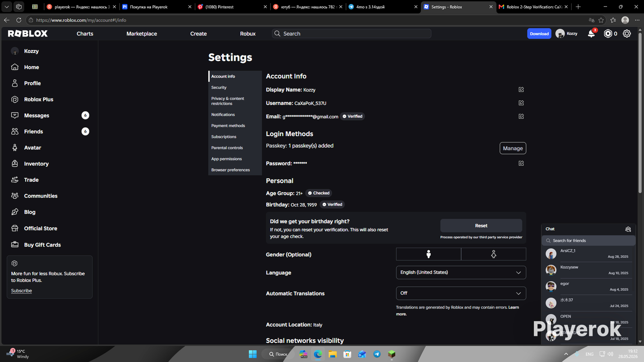The width and height of the screenshot is (644, 362).
Task: Go to Payment methods settings
Action: [x=235, y=126]
